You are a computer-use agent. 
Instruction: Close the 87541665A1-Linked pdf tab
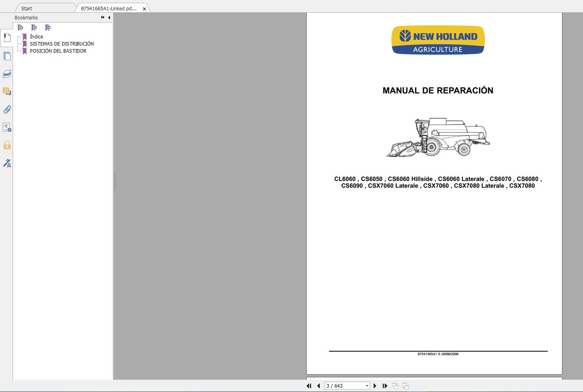pyautogui.click(x=144, y=9)
